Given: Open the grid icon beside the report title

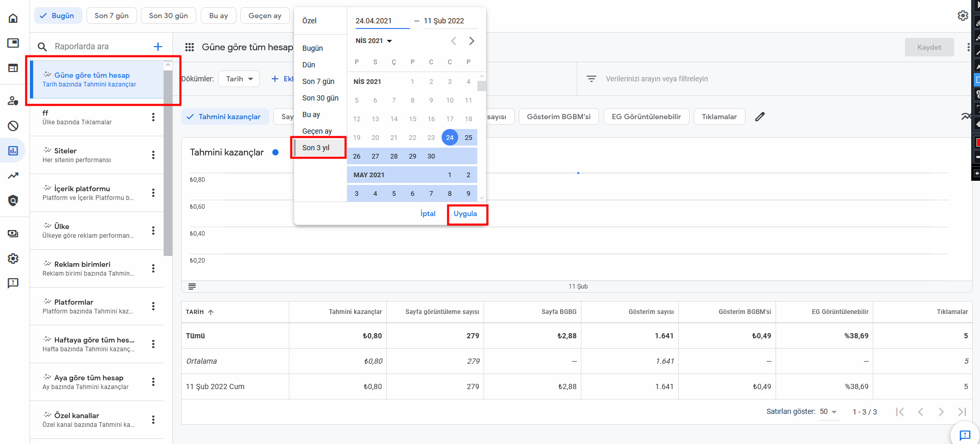Looking at the screenshot, I should pyautogui.click(x=189, y=47).
